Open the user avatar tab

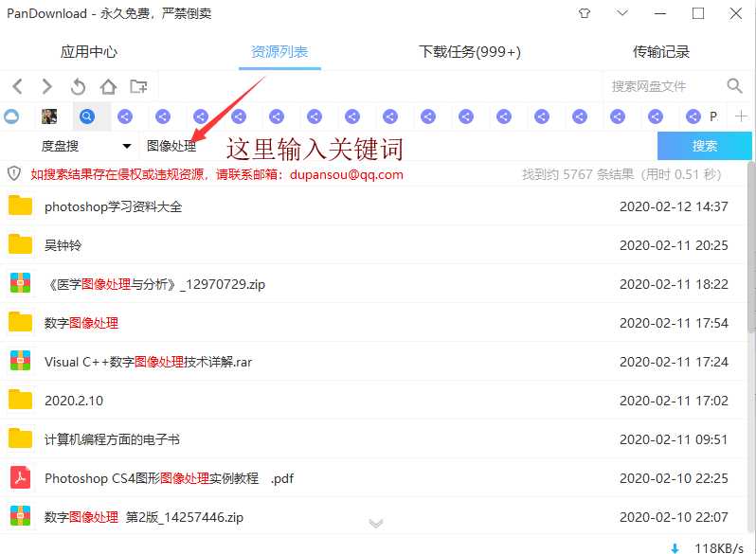point(49,116)
